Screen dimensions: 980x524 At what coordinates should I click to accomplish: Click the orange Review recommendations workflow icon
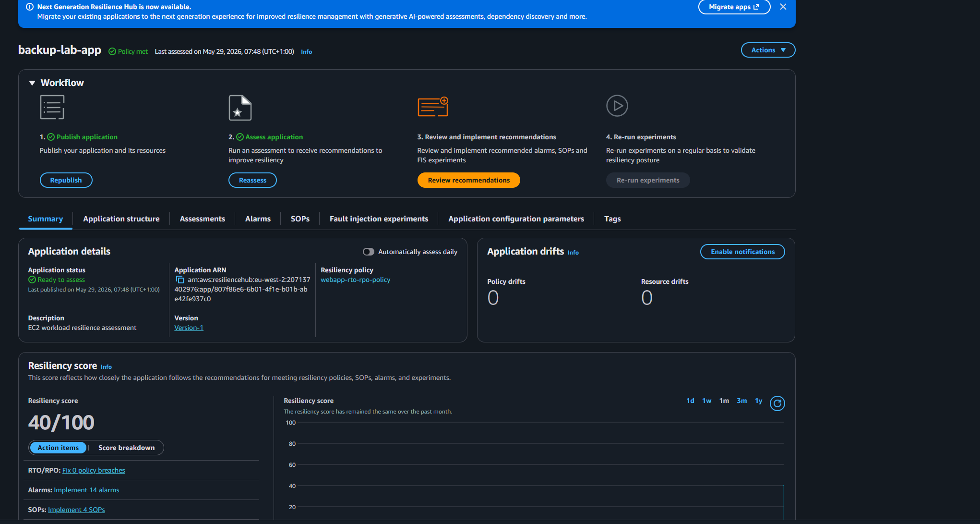coord(433,107)
